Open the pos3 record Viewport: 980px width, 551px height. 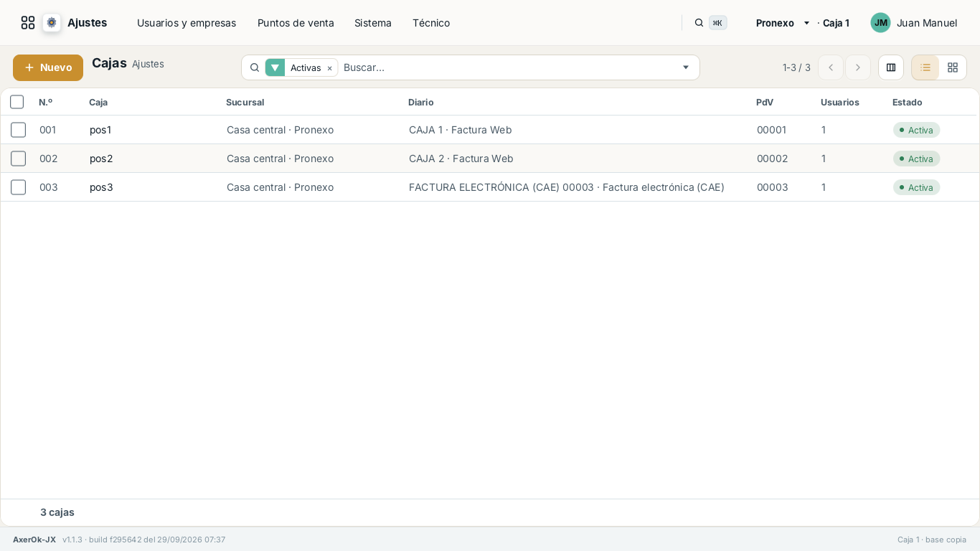point(101,187)
